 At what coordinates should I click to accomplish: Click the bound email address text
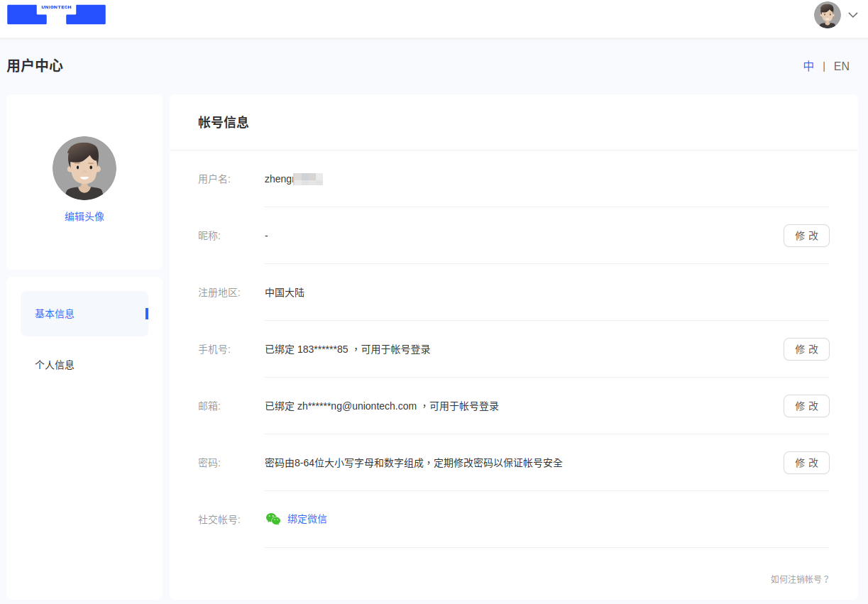click(356, 406)
